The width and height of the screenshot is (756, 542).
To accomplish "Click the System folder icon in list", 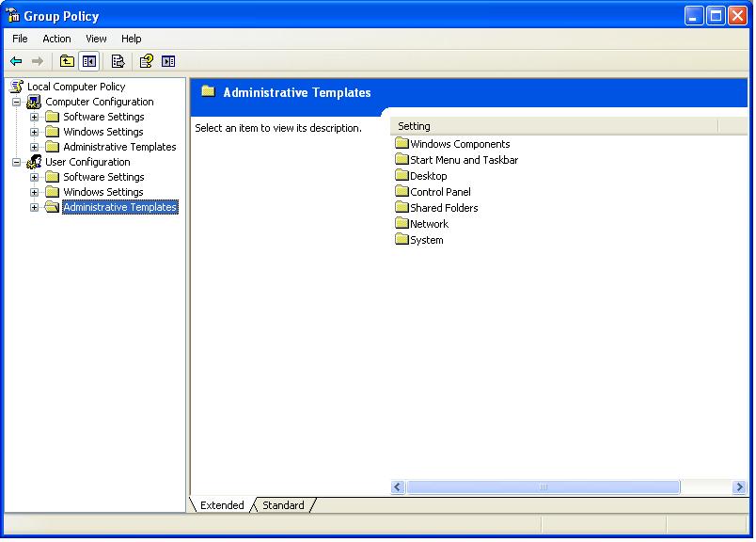I will click(402, 238).
